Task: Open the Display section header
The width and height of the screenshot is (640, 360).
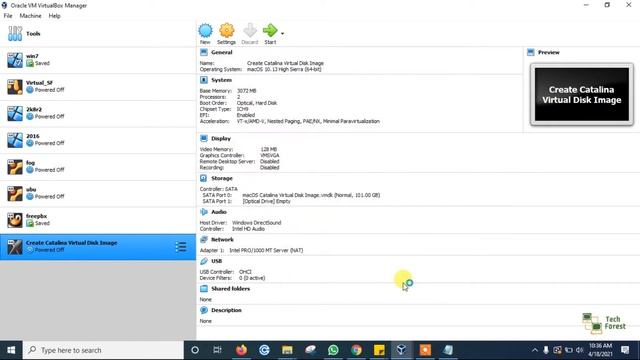Action: click(221, 138)
